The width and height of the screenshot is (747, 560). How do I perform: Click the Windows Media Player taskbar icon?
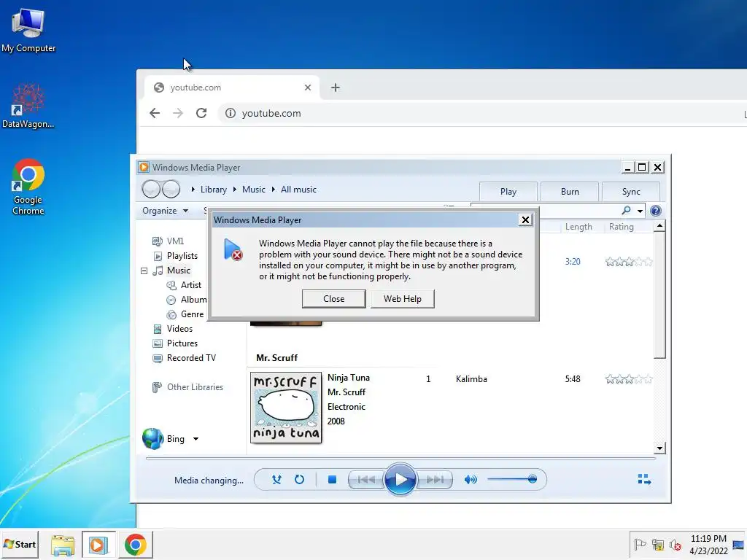[x=98, y=545]
